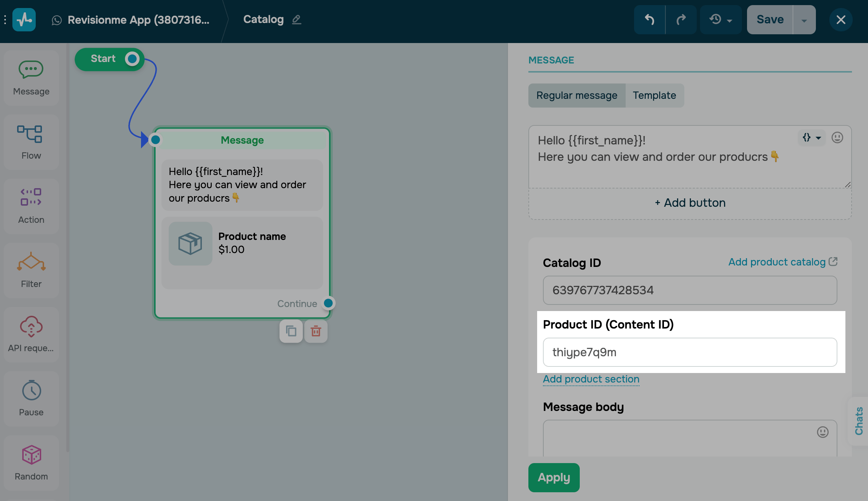868x501 pixels.
Task: Expand the Save button dropdown arrow
Action: 804,20
